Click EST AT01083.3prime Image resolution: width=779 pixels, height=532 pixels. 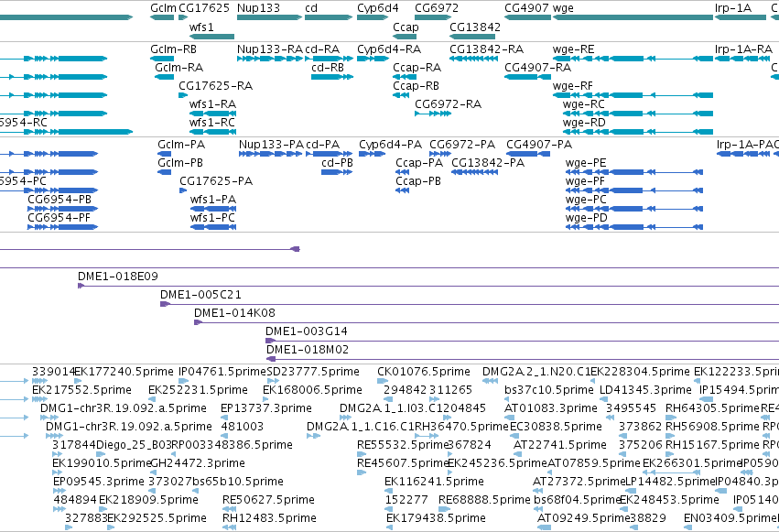[x=550, y=408]
